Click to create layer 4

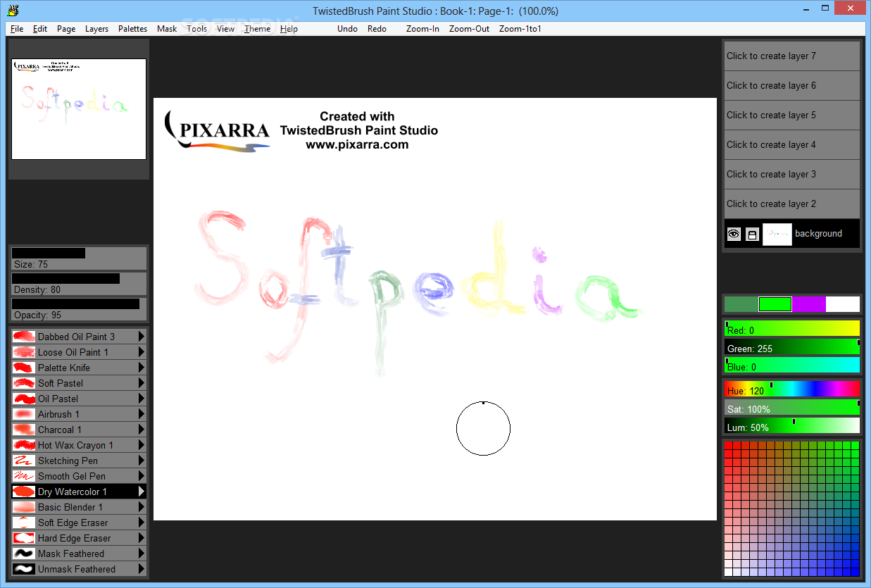[x=792, y=144]
